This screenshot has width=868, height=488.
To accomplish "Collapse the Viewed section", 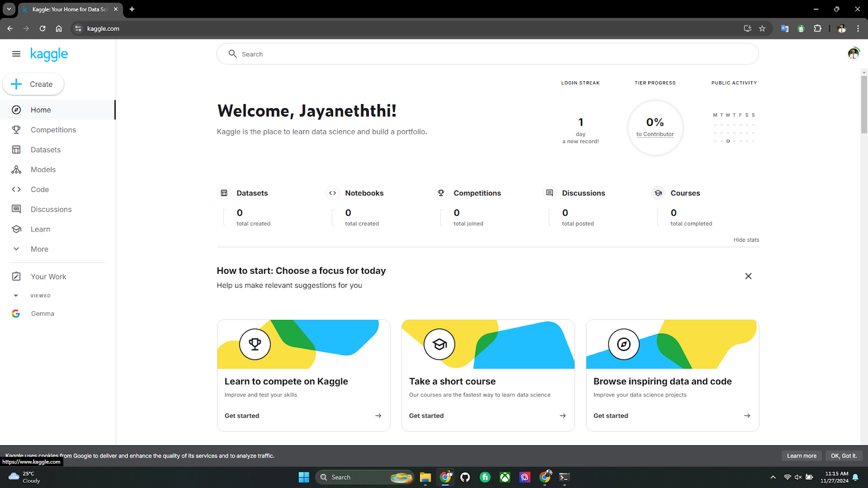I will point(16,296).
